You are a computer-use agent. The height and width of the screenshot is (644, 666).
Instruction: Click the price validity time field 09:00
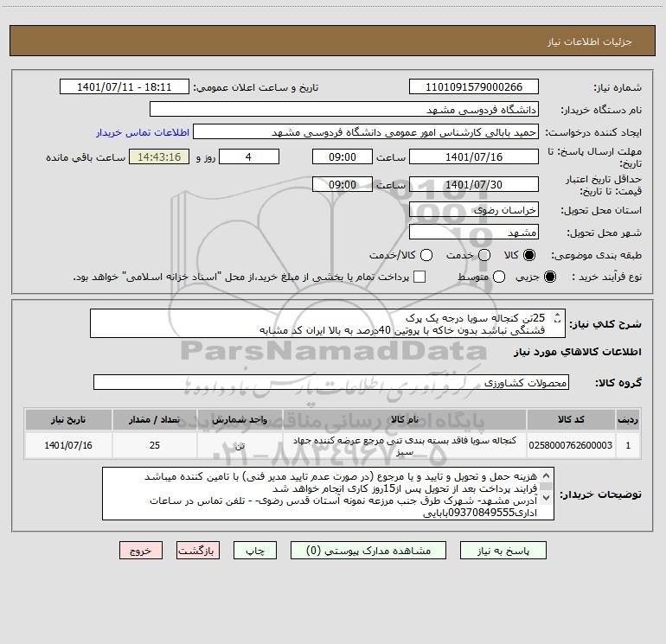pyautogui.click(x=343, y=184)
